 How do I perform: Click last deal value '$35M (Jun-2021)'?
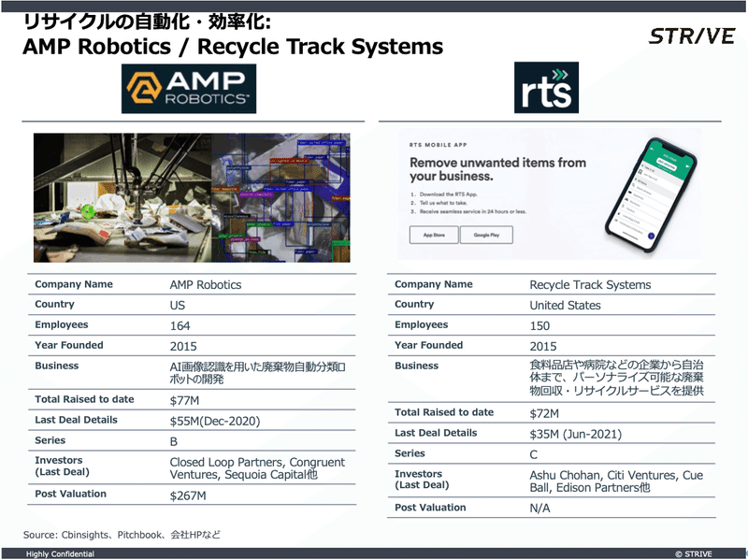(576, 434)
